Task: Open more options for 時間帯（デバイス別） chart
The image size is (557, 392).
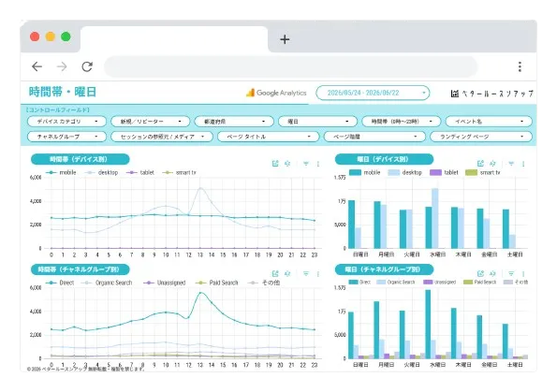Action: pyautogui.click(x=318, y=164)
